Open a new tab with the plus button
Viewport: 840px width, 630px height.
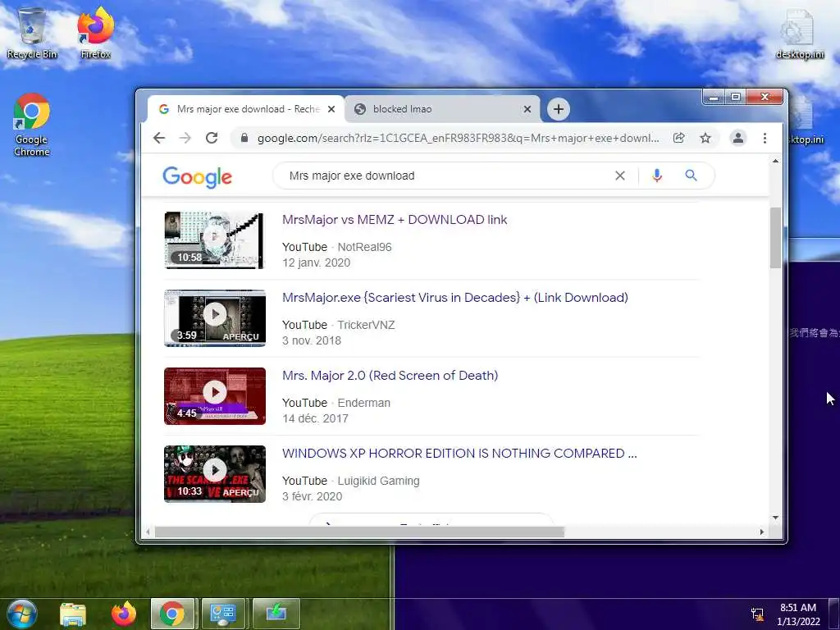(558, 109)
